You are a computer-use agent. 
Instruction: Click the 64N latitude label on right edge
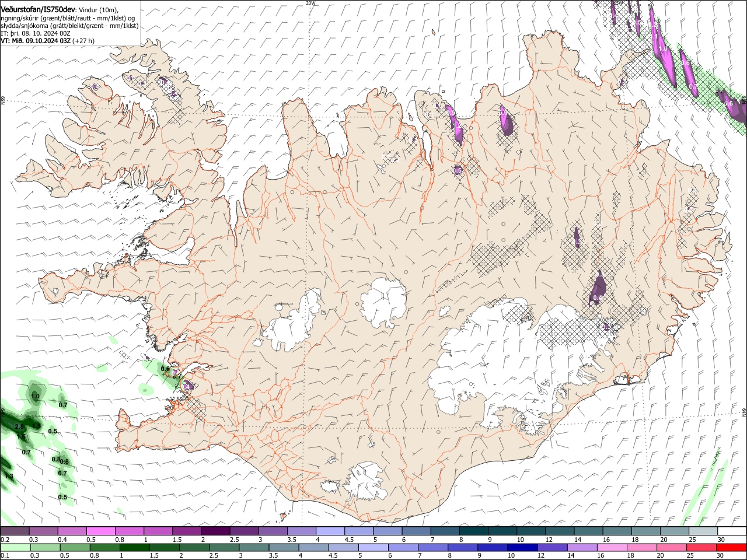(x=744, y=412)
